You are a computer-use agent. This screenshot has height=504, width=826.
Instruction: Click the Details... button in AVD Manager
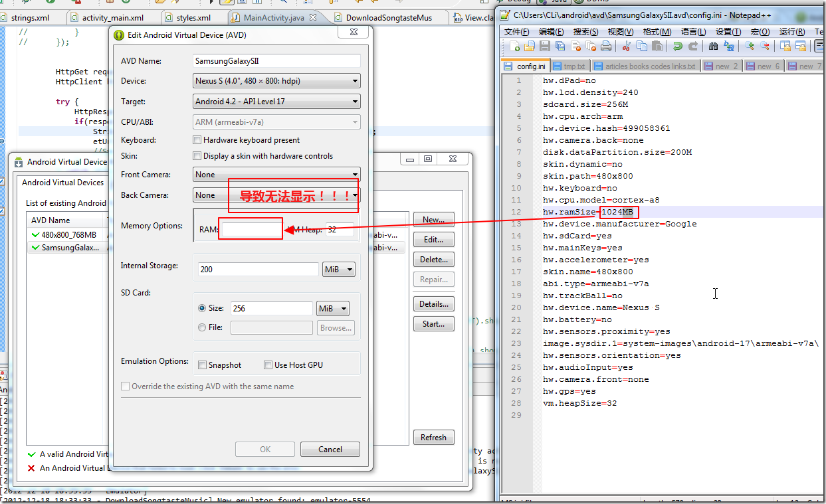coord(433,304)
